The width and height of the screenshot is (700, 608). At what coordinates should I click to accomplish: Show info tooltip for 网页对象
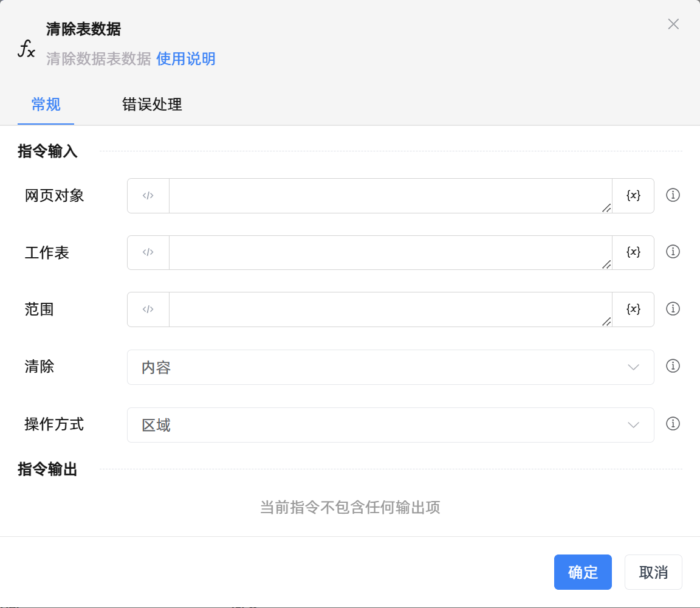tap(673, 195)
